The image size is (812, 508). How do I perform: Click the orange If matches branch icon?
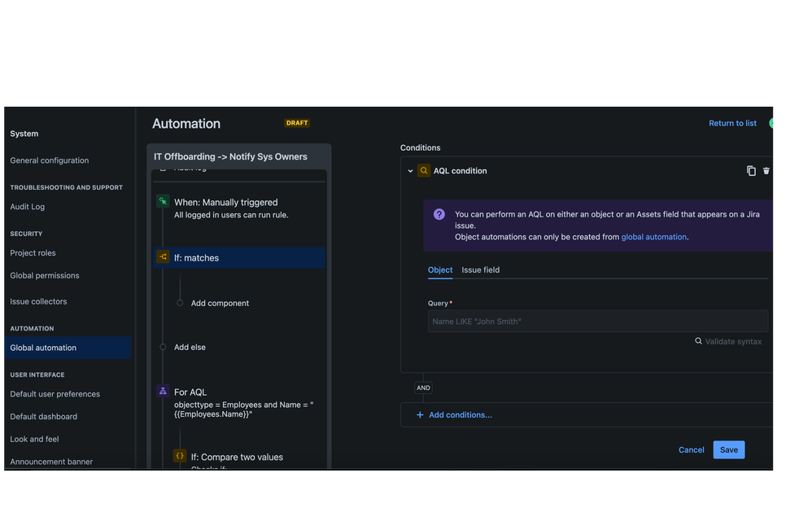click(x=163, y=256)
